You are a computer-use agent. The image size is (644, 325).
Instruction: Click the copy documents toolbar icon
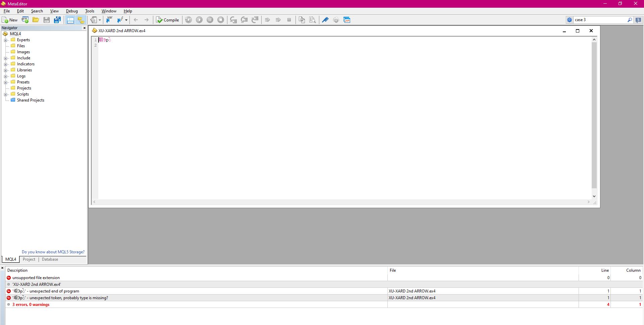point(302,20)
